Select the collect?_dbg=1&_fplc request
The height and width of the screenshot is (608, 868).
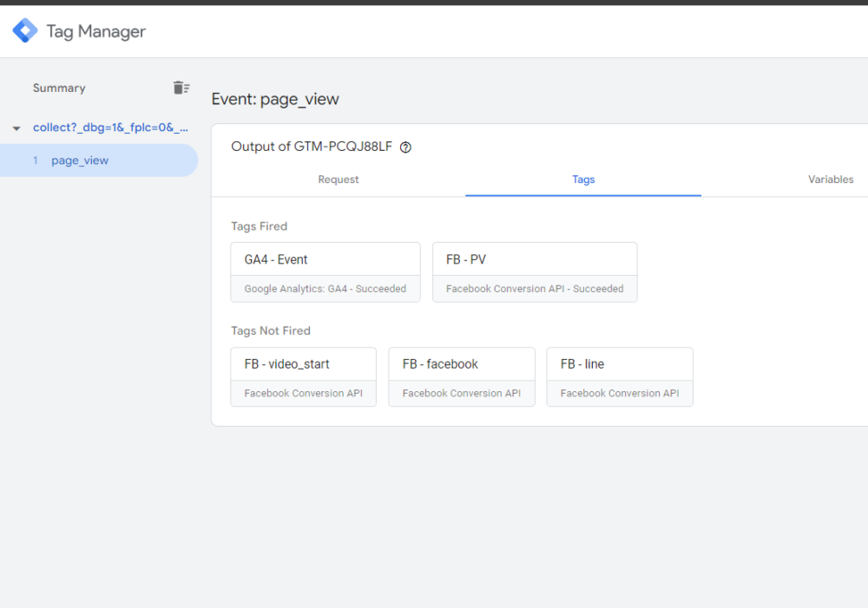click(110, 127)
